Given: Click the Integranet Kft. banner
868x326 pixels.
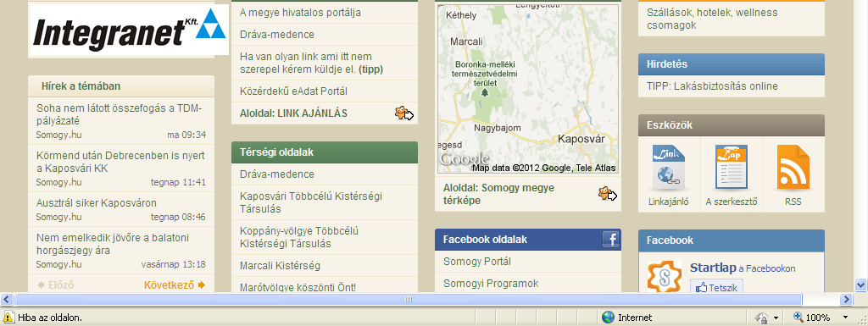Looking at the screenshot, I should click(129, 30).
